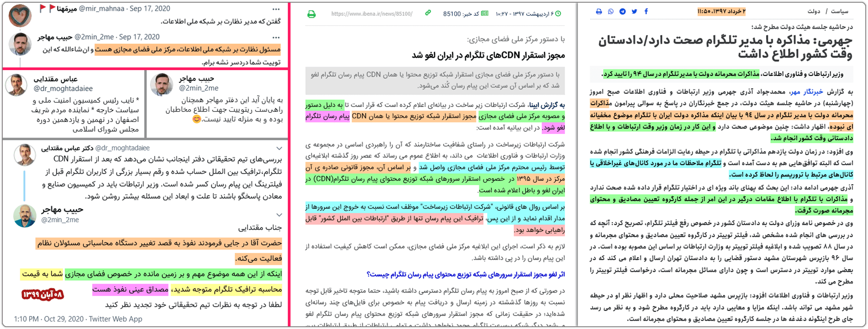Click the حبیب مهاجر name above 'جناب مقتدایی'

click(62, 210)
